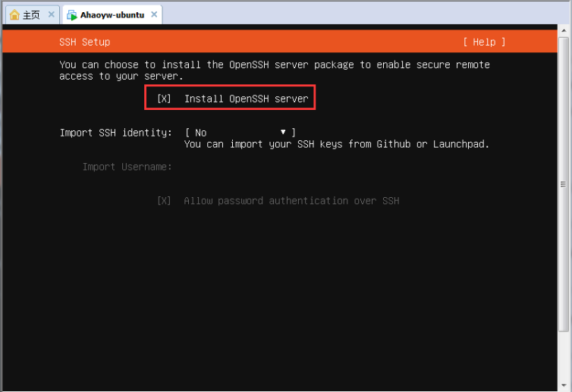Image resolution: width=572 pixels, height=392 pixels.
Task: Switch to the 主页 tab
Action: click(x=31, y=15)
